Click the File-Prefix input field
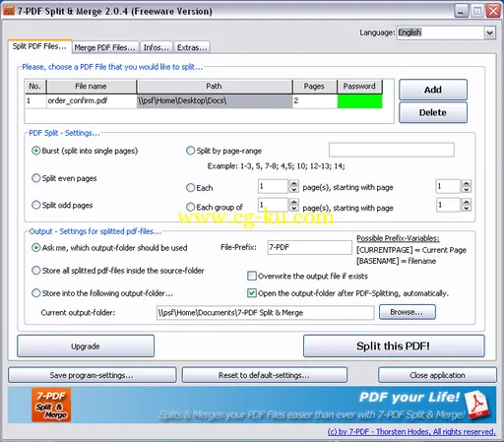Viewport: 504px width, 442px height. coord(309,247)
